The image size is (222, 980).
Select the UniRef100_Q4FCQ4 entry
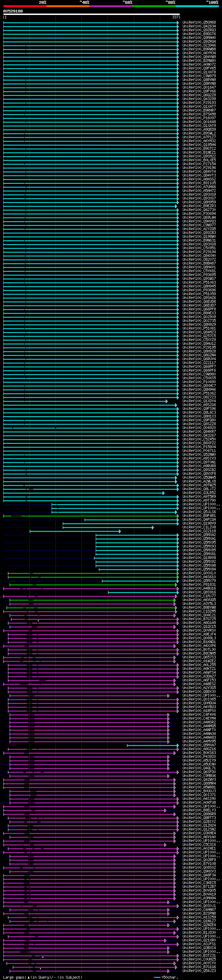199,519
